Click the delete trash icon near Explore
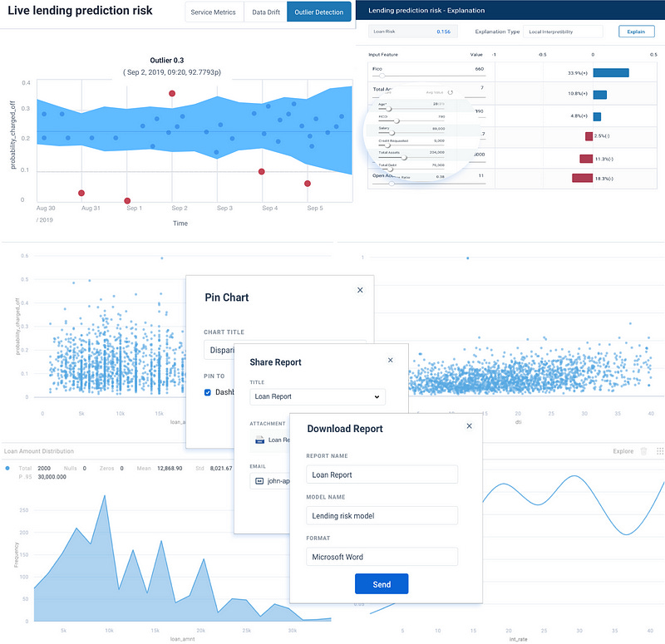The height and width of the screenshot is (644, 665). [643, 451]
